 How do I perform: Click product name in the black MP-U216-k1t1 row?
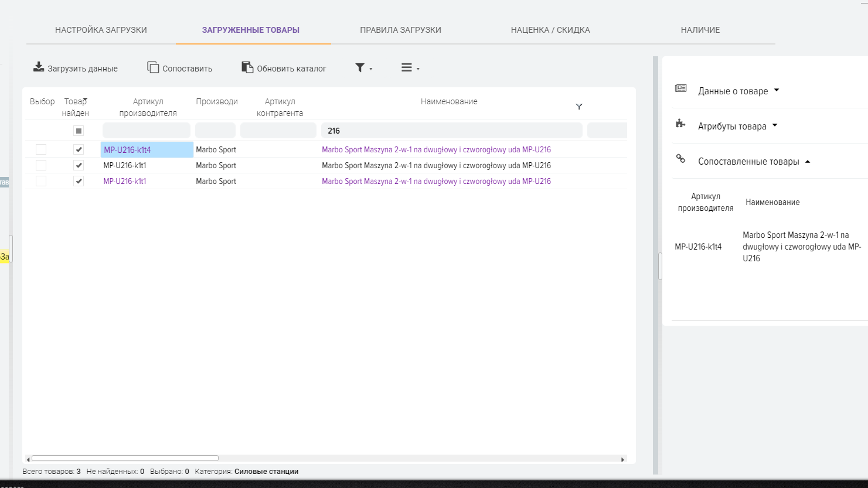[x=436, y=165]
